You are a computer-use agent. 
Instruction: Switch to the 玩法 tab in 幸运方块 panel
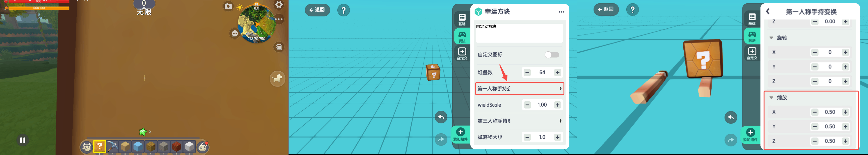pos(462,36)
